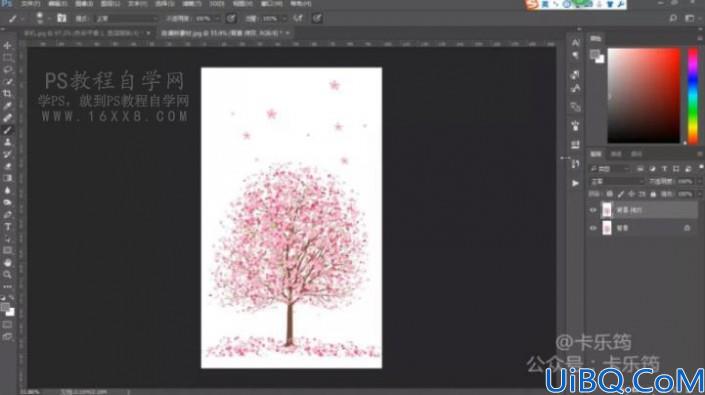Select the Gradient tool
This screenshot has height=395, width=705.
pyautogui.click(x=8, y=178)
